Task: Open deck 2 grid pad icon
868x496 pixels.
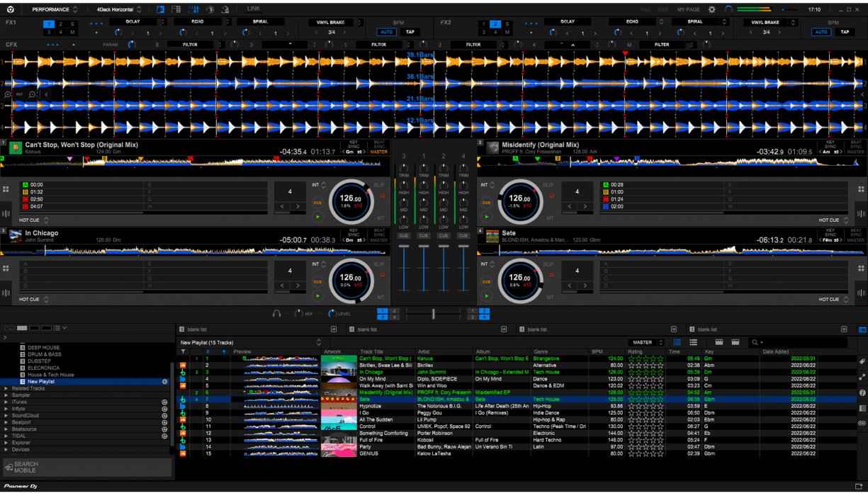Action: click(862, 189)
